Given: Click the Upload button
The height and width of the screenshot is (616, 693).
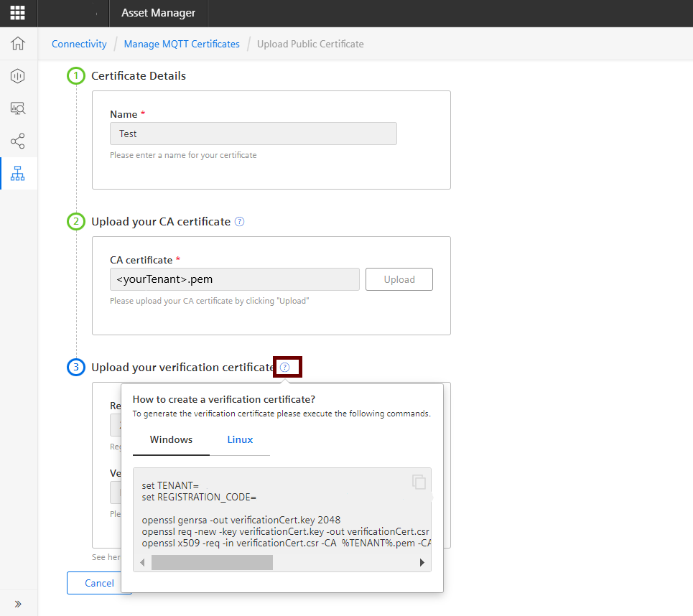Looking at the screenshot, I should [x=399, y=279].
